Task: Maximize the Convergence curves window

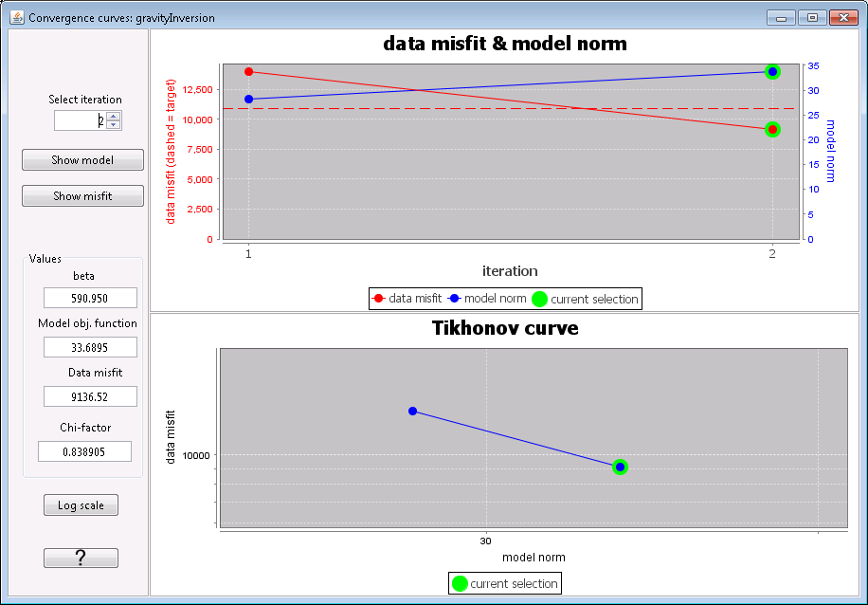Action: pyautogui.click(x=812, y=18)
